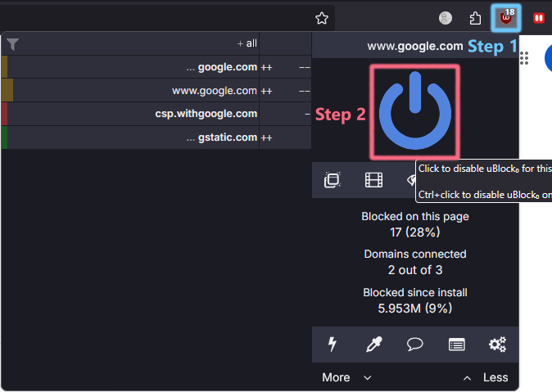Report an issue via chat bubble icon
The height and width of the screenshot is (392, 552).
[x=415, y=345]
